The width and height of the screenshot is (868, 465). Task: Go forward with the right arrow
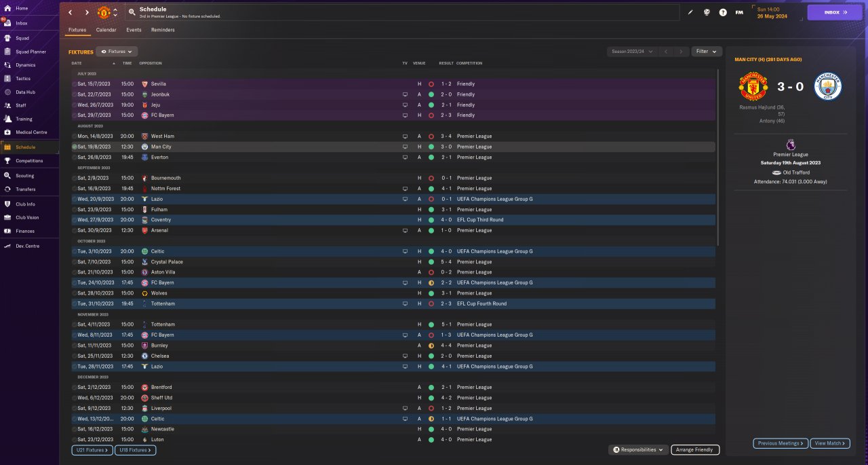tap(87, 12)
